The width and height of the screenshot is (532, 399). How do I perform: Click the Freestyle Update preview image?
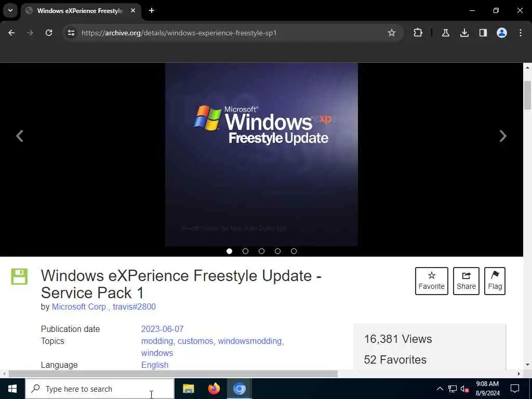coord(261,154)
